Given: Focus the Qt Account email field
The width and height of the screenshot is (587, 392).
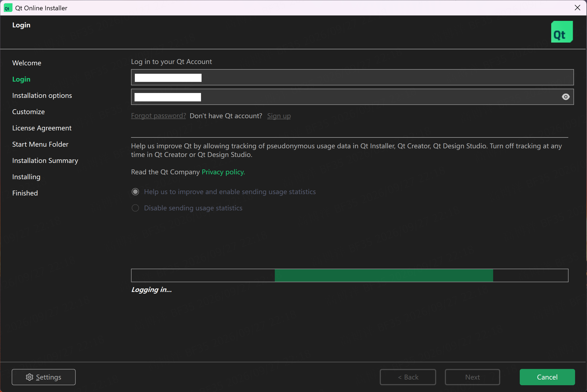Looking at the screenshot, I should 352,77.
